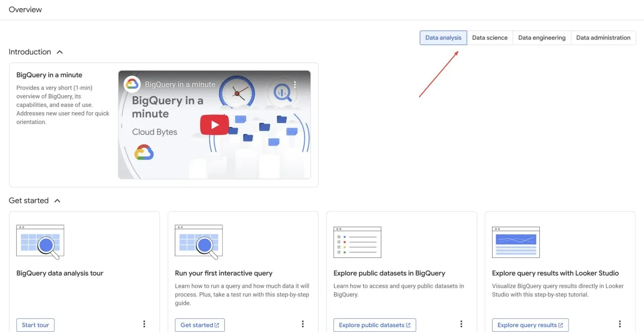644x332 pixels.
Task: Open more options on data analysis tour card
Action: 144,324
